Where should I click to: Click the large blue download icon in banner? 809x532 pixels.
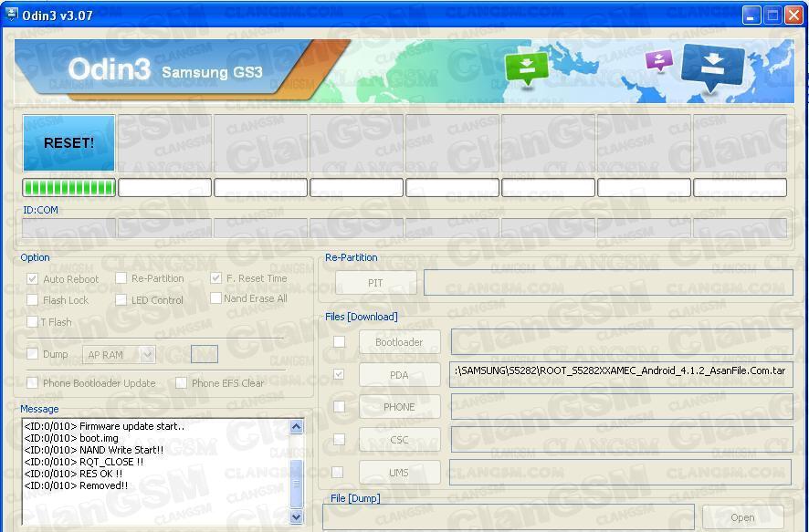(x=713, y=67)
